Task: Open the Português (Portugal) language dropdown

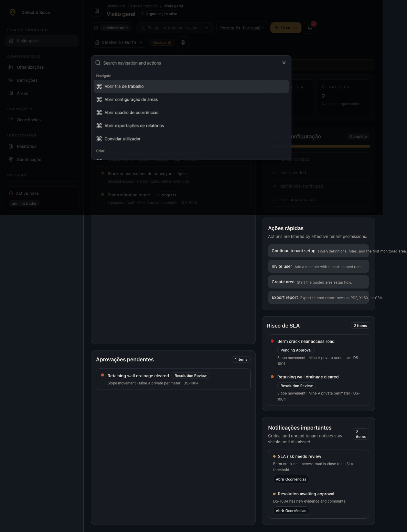Action: 242,28
